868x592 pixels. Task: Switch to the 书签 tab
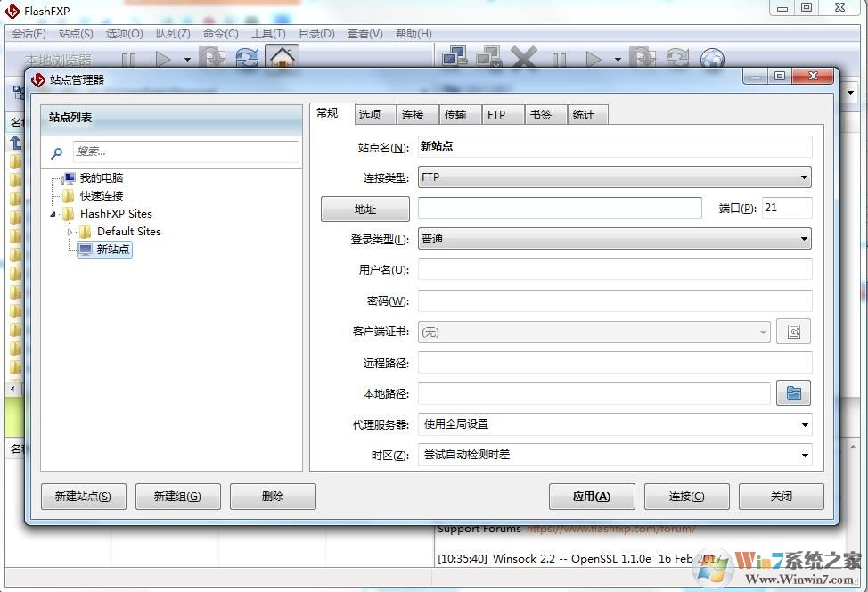coord(541,115)
